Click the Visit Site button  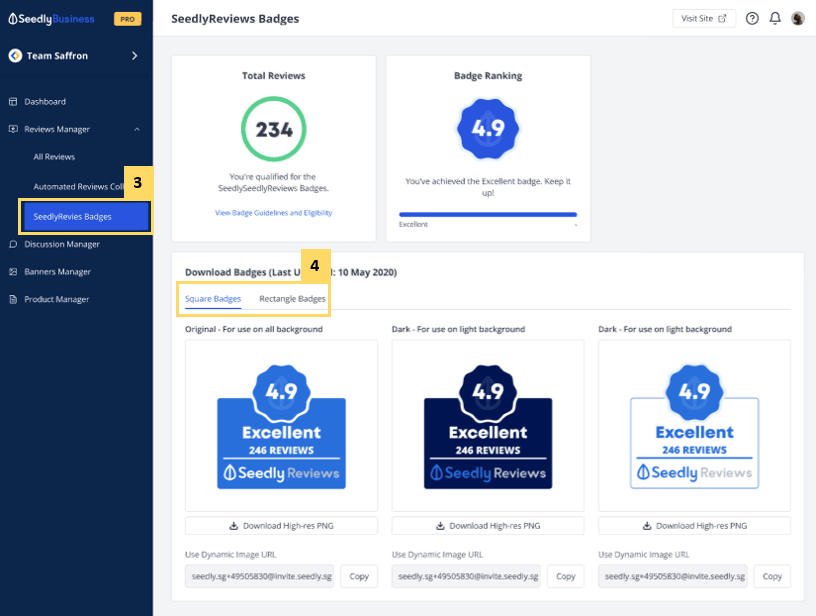point(704,18)
